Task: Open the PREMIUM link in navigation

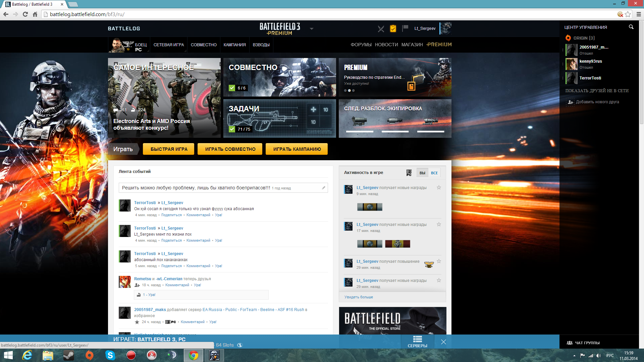Action: (439, 45)
